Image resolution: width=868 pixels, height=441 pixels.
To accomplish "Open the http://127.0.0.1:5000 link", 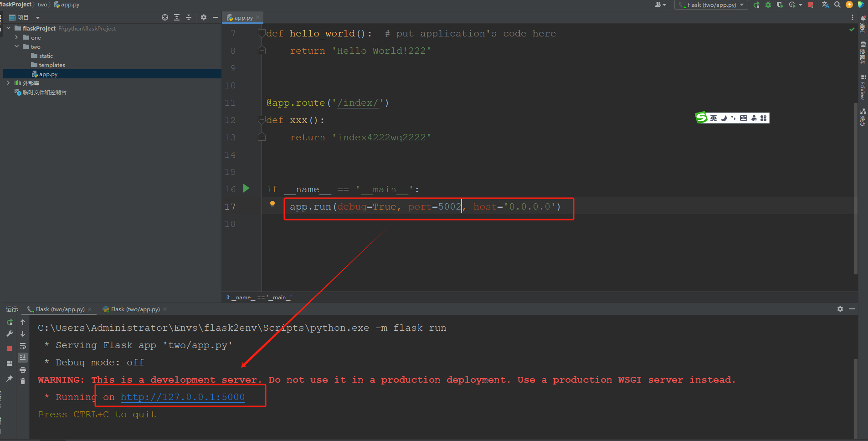I will click(x=183, y=397).
